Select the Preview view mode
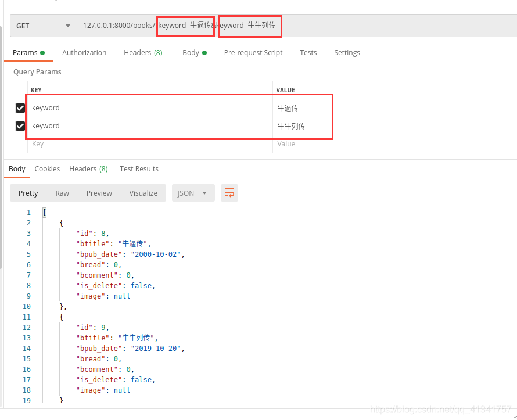This screenshot has width=517, height=420. 99,193
